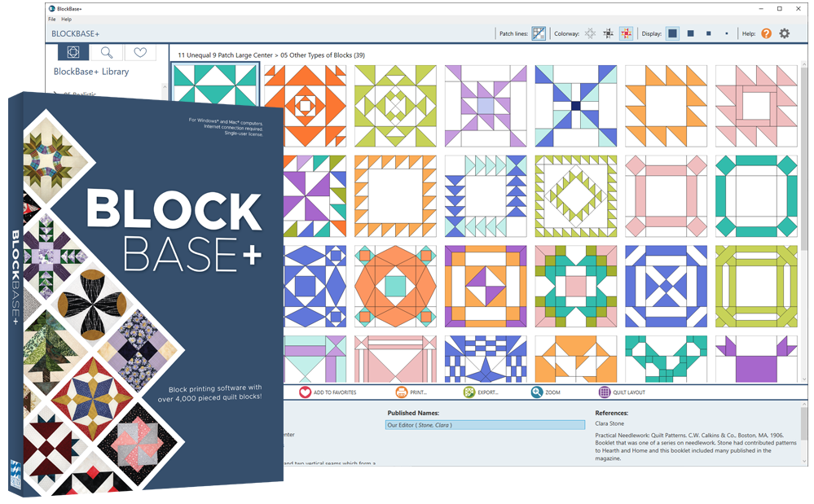Select the pink striped envelope block
Viewport: 814px width, 504px height.
click(x=395, y=359)
